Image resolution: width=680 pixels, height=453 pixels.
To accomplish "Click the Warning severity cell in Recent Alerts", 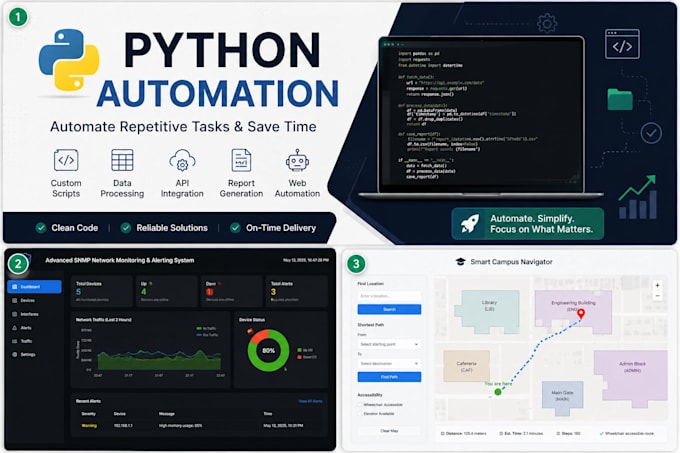I will tap(89, 426).
